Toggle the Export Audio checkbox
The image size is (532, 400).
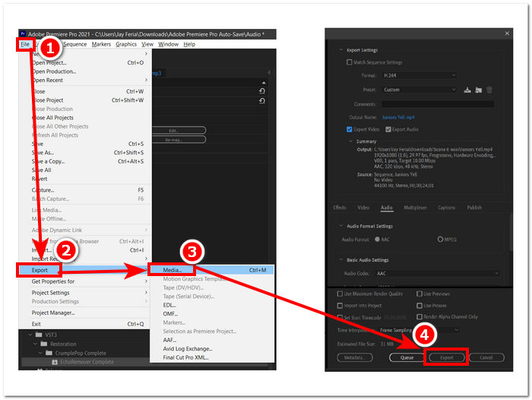[388, 129]
